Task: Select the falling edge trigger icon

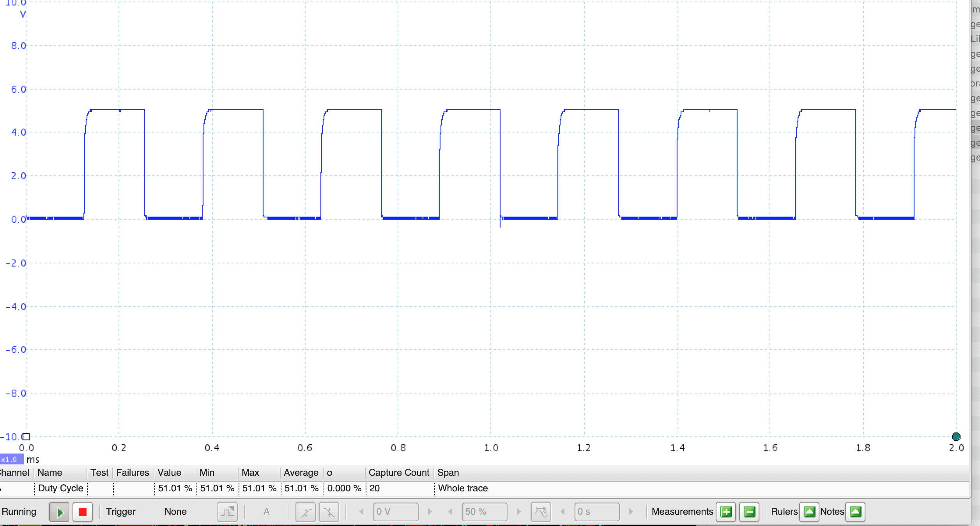Action: [x=329, y=512]
